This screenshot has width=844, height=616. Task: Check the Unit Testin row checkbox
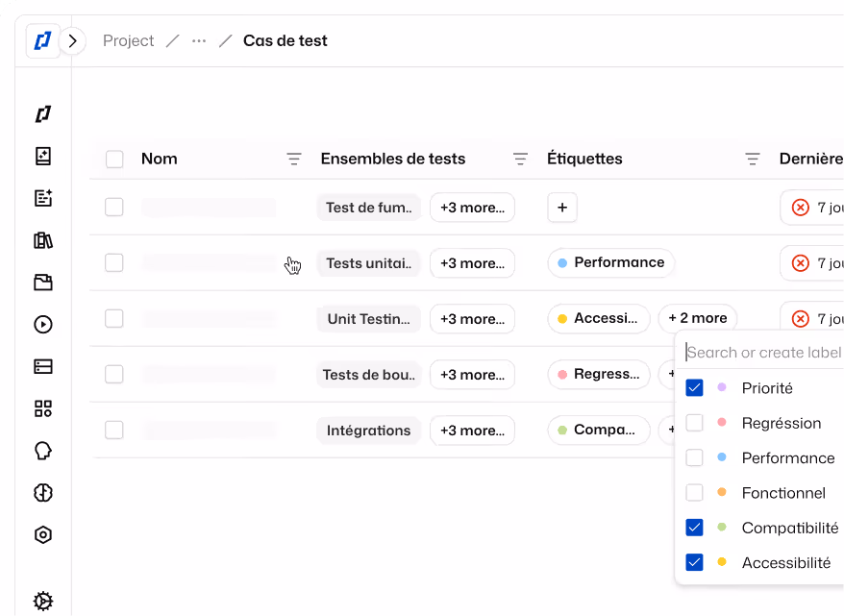pyautogui.click(x=114, y=318)
